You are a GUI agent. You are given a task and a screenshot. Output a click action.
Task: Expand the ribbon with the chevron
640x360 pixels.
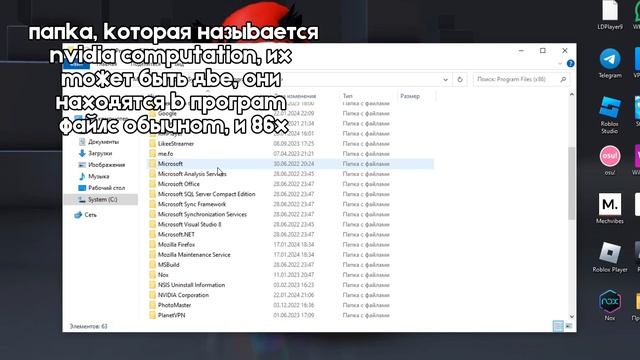(560, 64)
